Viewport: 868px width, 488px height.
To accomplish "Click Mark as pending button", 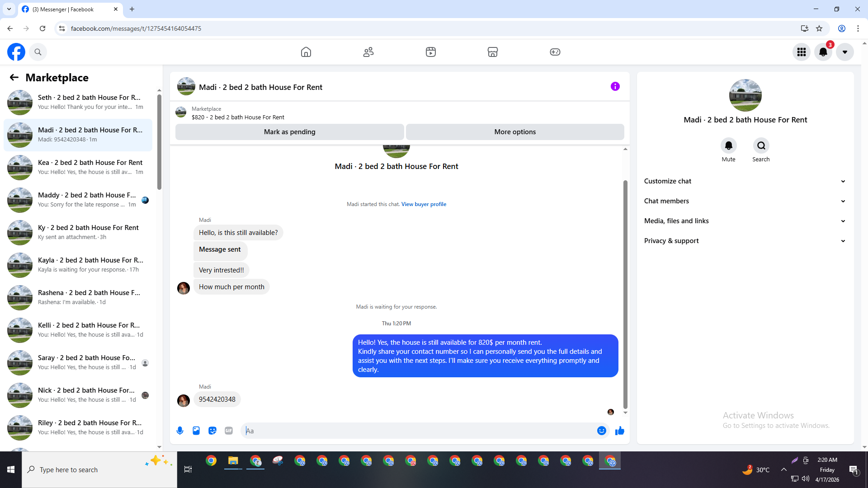I will tap(290, 132).
